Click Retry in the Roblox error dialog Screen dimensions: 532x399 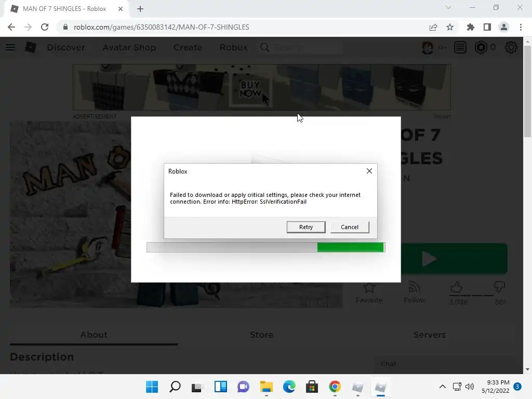click(x=305, y=227)
